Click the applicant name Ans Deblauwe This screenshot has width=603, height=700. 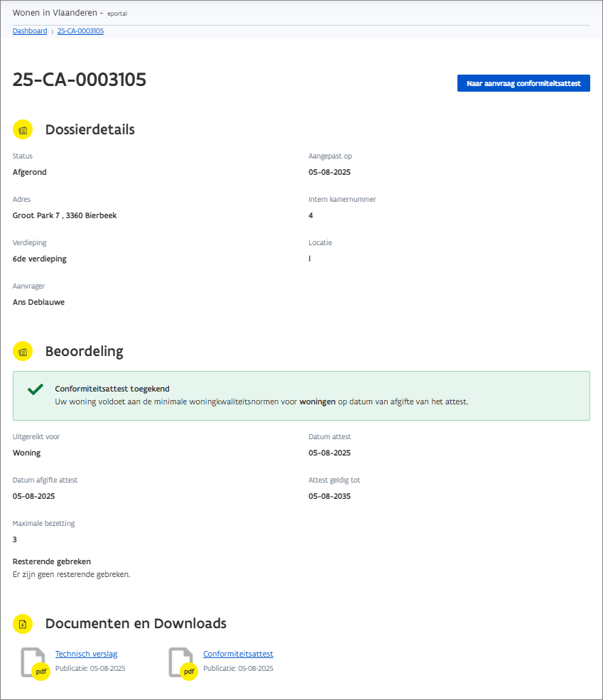(x=38, y=302)
